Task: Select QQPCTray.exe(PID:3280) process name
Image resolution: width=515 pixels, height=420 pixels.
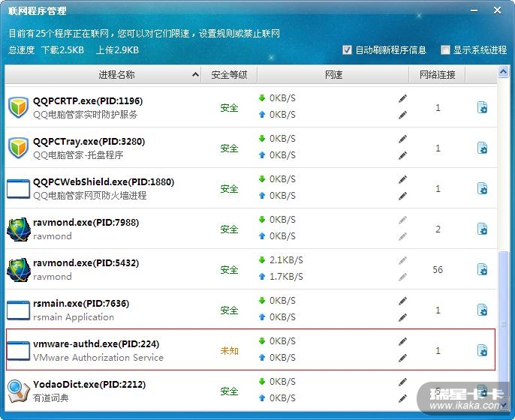Action: coord(89,142)
